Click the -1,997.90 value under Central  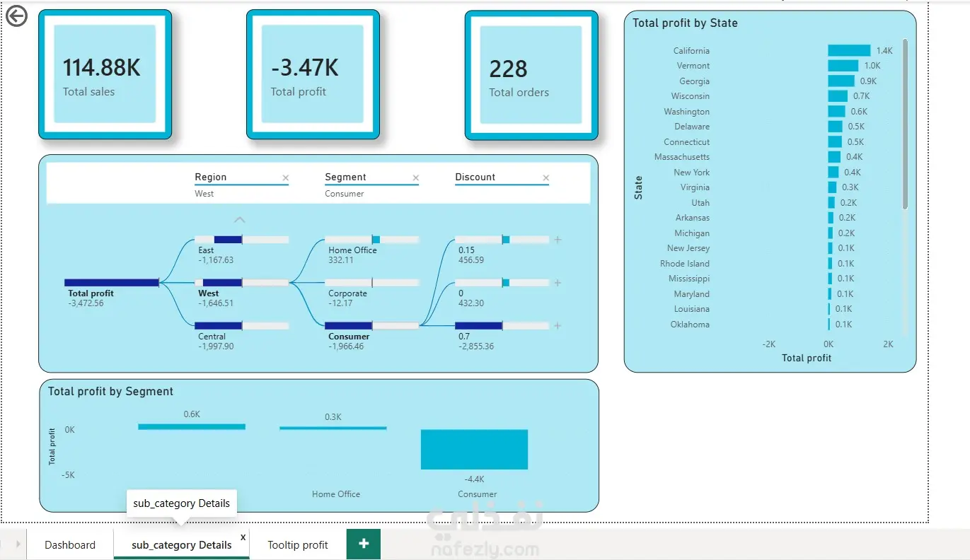tap(216, 346)
